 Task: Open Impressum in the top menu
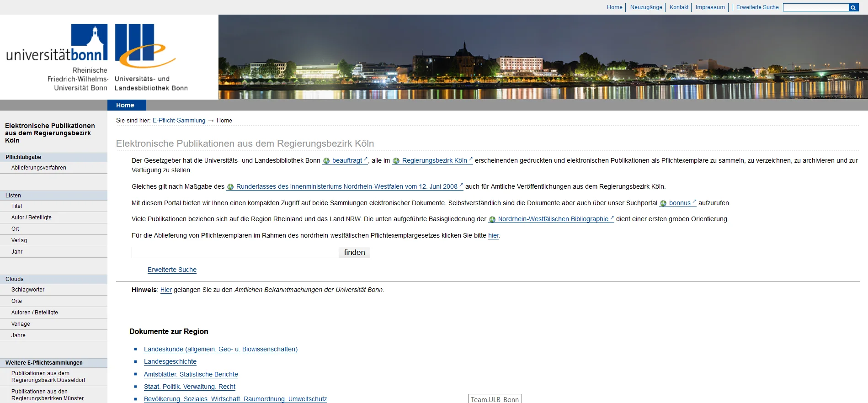(710, 7)
